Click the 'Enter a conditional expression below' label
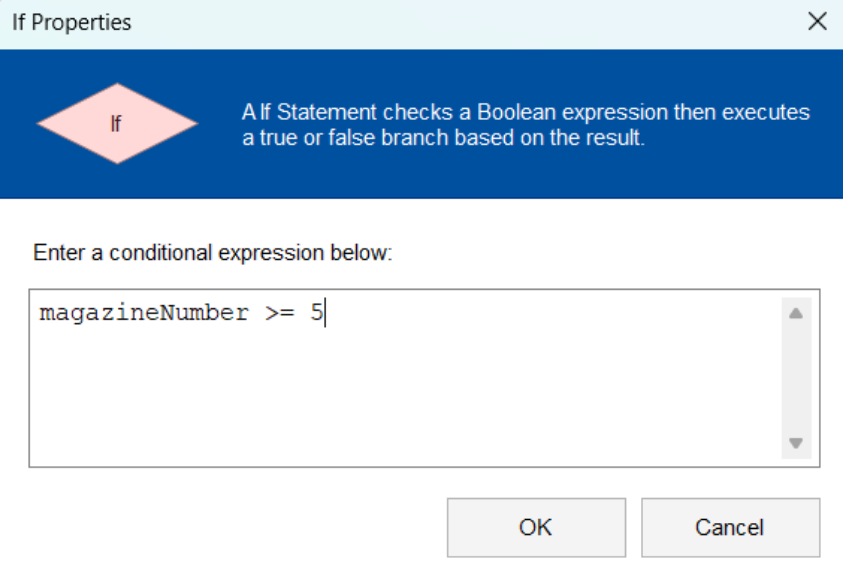The image size is (844, 575). [x=213, y=253]
